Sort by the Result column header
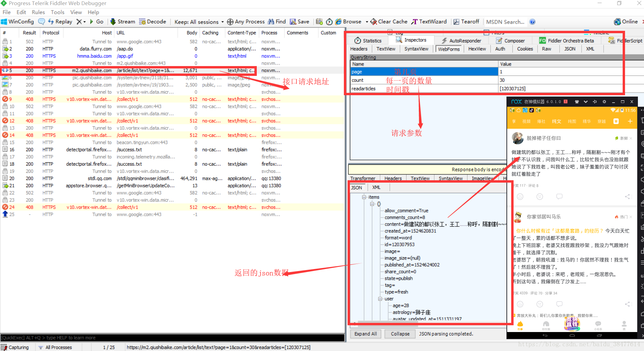Image resolution: width=644 pixels, height=351 pixels. click(x=29, y=33)
